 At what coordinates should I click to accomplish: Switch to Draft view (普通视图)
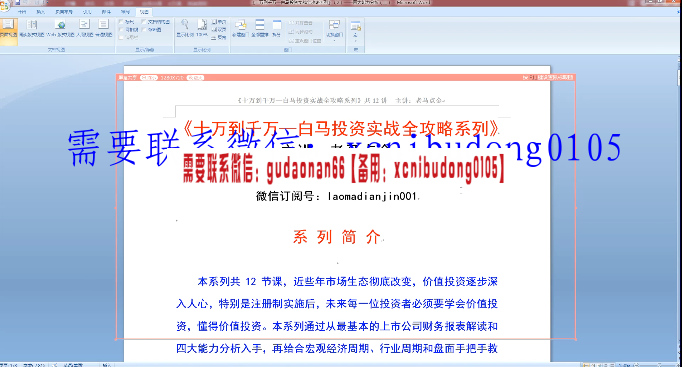[x=104, y=29]
